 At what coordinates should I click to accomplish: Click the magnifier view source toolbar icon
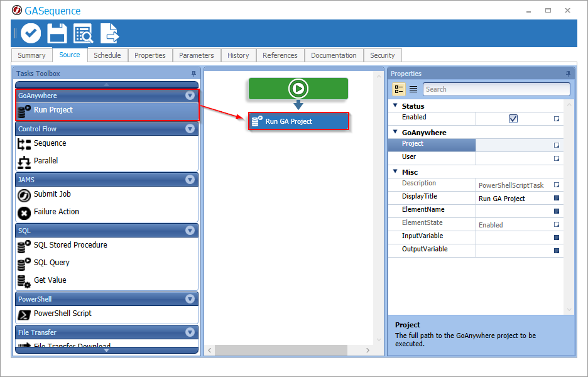[x=83, y=33]
